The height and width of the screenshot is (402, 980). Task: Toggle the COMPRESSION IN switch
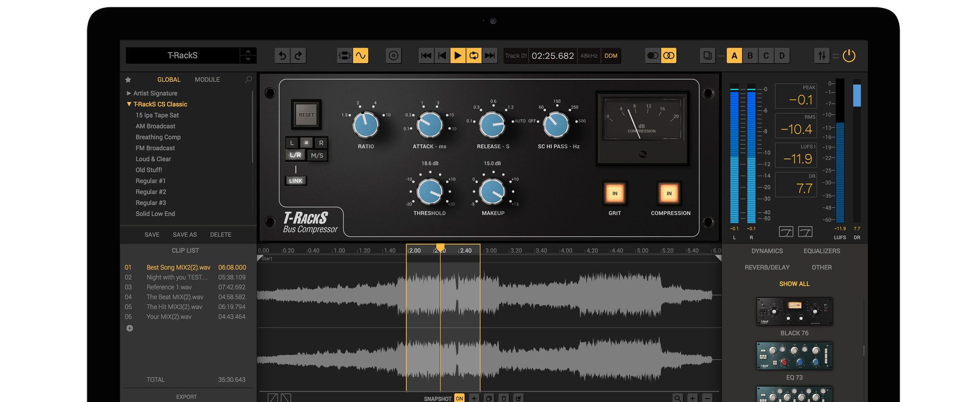tap(669, 194)
